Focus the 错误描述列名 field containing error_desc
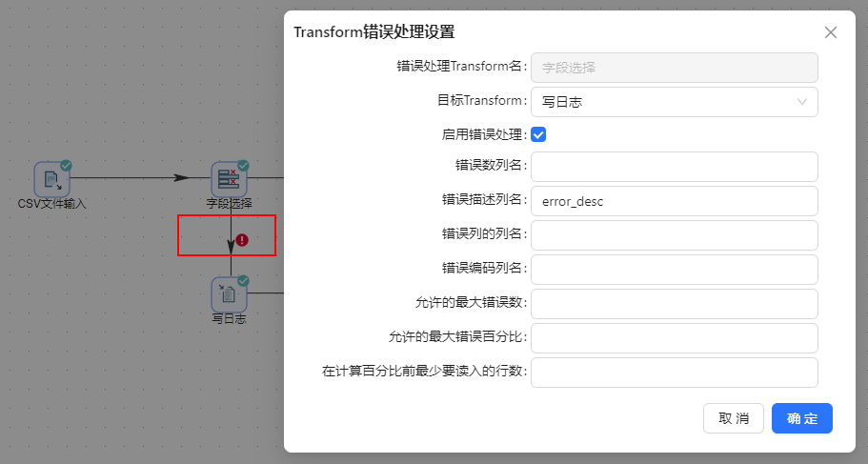 (x=674, y=201)
